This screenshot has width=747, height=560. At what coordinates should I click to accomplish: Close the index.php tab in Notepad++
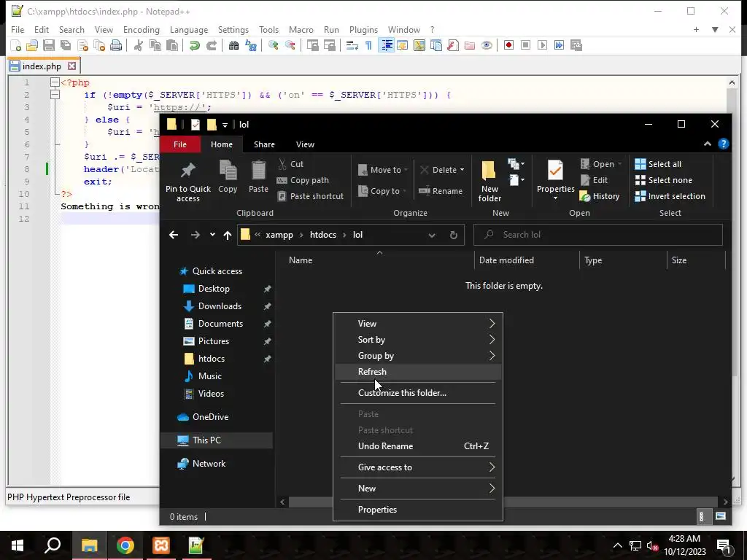(72, 66)
